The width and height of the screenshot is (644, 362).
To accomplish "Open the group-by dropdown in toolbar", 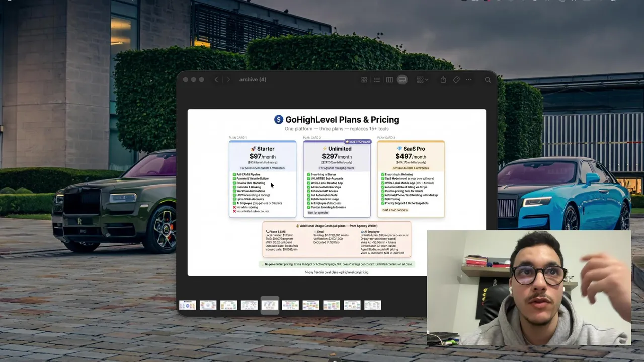I will [422, 80].
